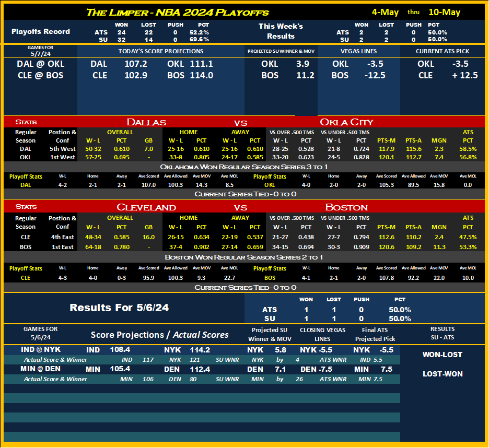Viewport: 489px width, 448px height.
Task: Click the "Okla City" team heading
Action: click(346, 122)
